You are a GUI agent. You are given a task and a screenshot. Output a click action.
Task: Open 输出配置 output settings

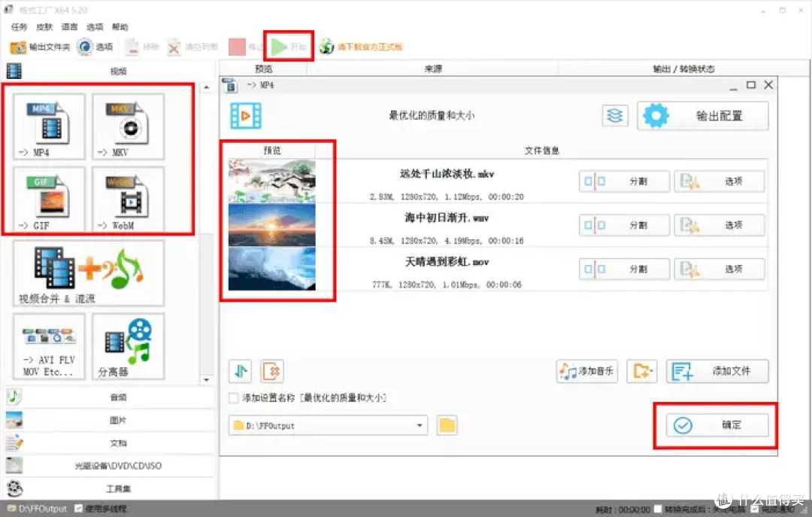coord(703,116)
